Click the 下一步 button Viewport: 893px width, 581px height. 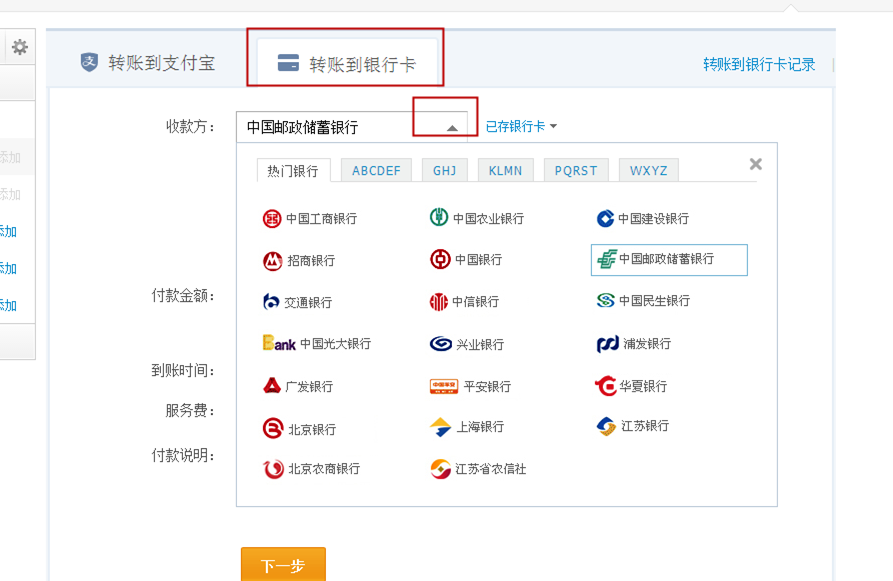tap(283, 564)
